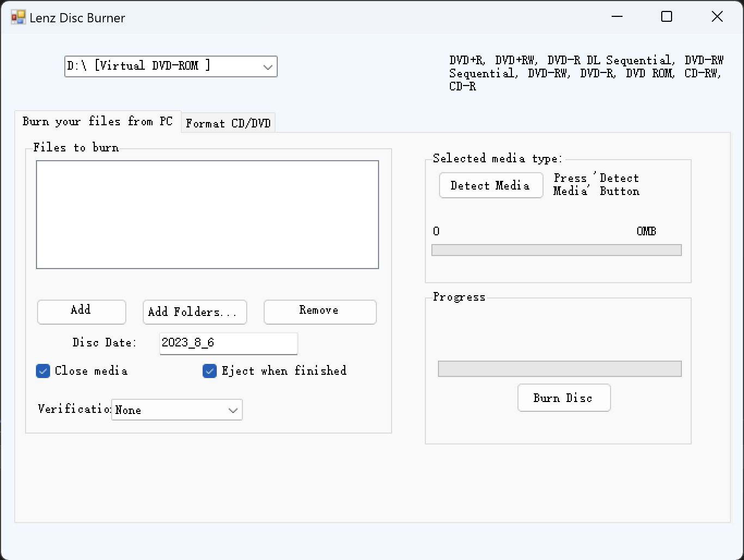Uncheck the Close media checkbox
744x560 pixels.
click(x=43, y=371)
